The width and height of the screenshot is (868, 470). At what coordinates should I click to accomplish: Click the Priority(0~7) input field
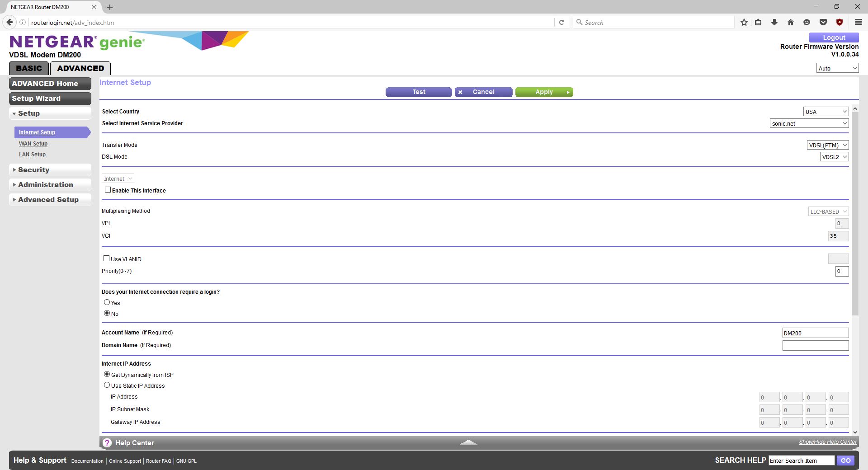[x=842, y=271]
